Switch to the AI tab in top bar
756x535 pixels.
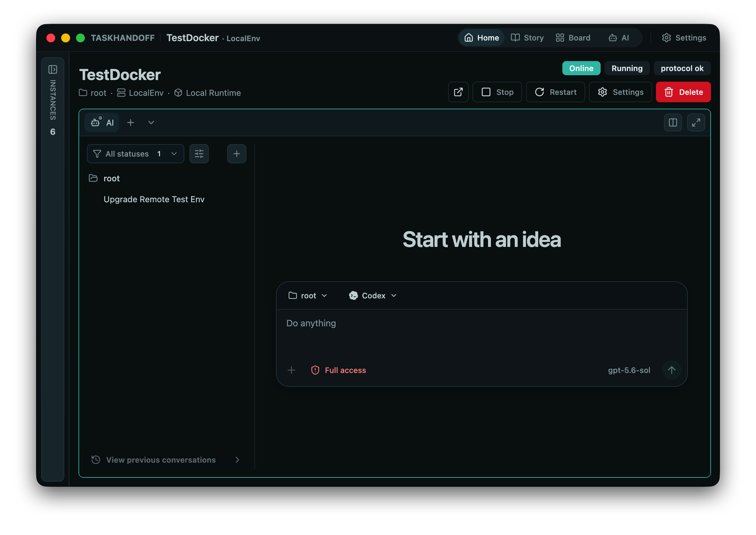tap(619, 38)
